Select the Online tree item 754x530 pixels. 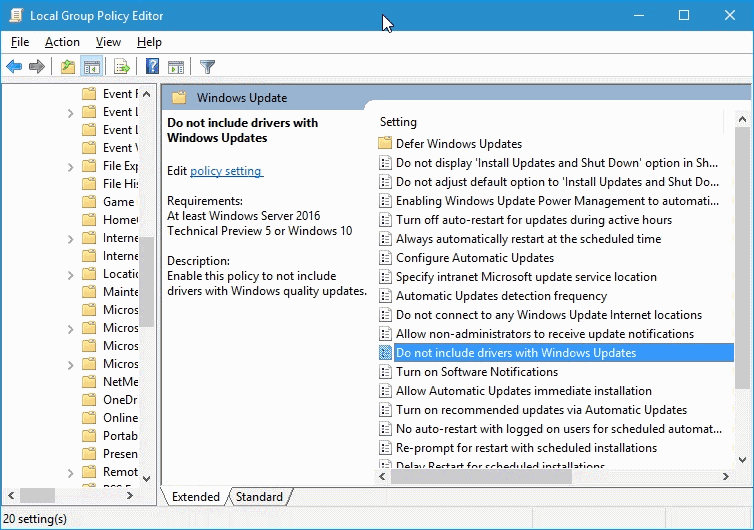tap(120, 418)
